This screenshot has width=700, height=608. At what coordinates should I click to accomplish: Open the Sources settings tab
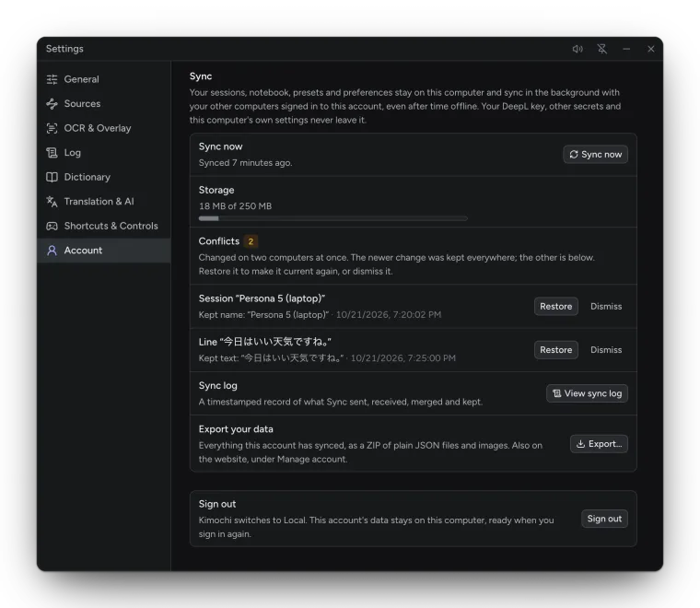coord(103,104)
